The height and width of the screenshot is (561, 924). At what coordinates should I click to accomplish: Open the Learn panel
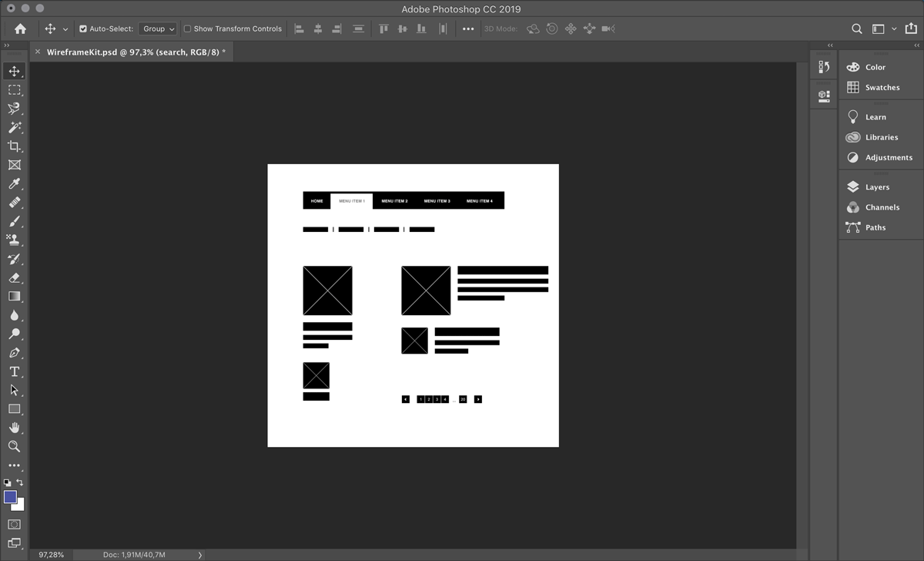872,116
